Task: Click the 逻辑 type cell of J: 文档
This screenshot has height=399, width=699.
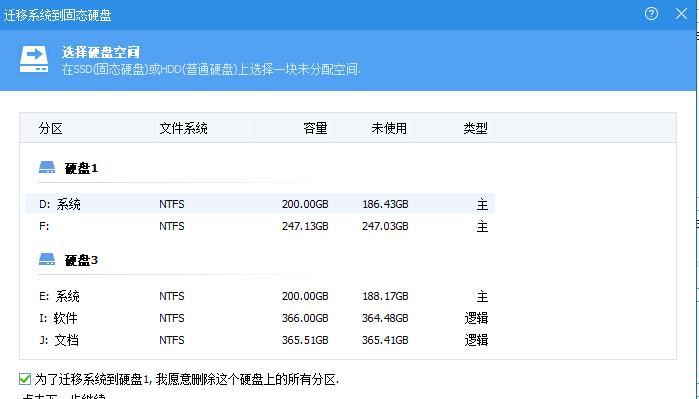Action: [x=476, y=340]
